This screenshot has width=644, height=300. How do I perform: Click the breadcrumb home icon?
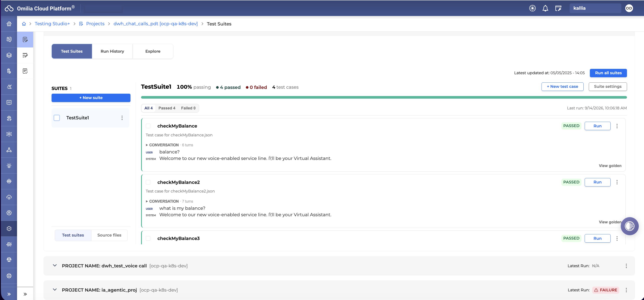tap(24, 24)
